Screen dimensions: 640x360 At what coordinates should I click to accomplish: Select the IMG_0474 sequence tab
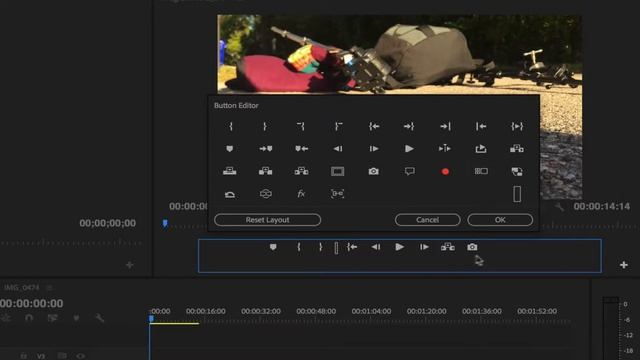pyautogui.click(x=22, y=288)
